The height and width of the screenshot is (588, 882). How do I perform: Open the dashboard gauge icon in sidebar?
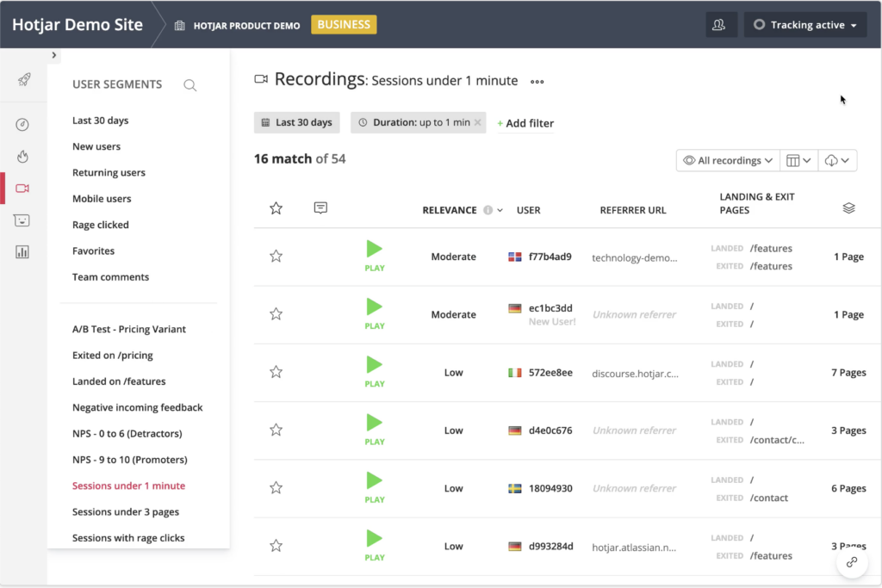pos(22,124)
